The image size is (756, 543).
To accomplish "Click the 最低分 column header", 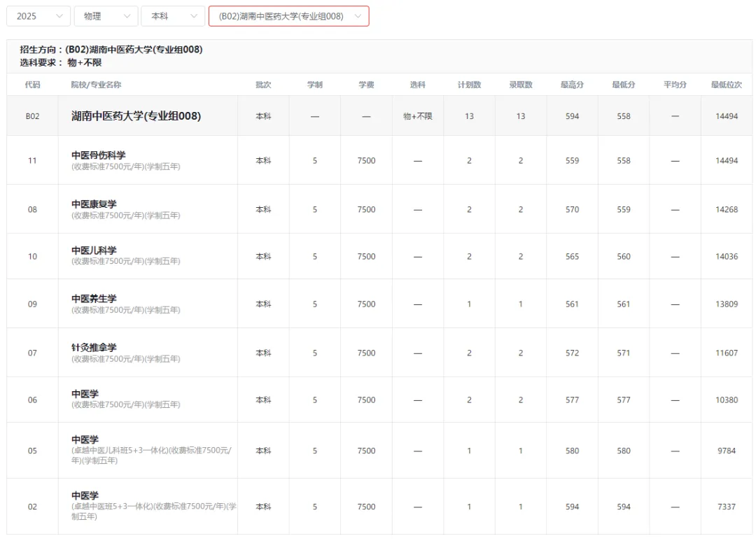I will [x=624, y=85].
